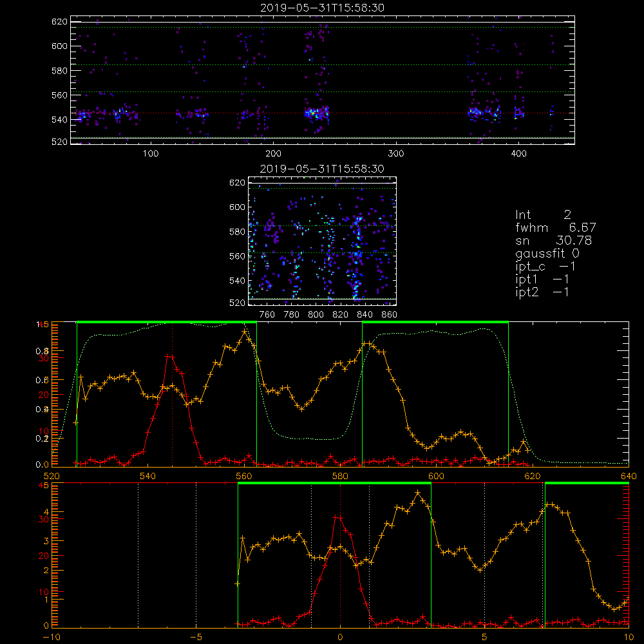Click the 'ipt2 -1' annotation
644x644 pixels.
[542, 292]
